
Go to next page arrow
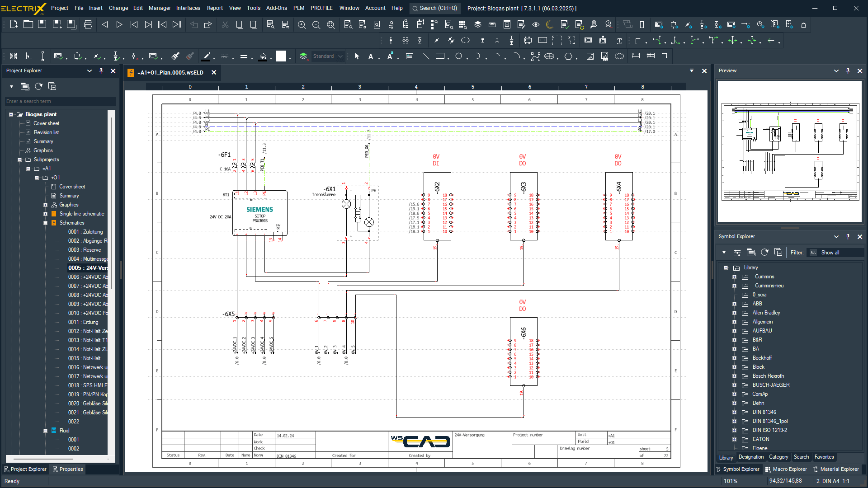pos(119,24)
